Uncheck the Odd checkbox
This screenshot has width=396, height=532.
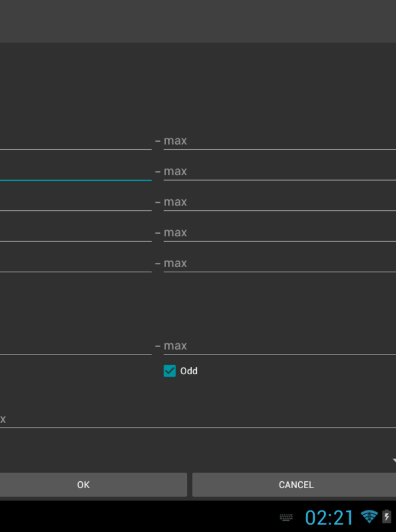click(170, 371)
